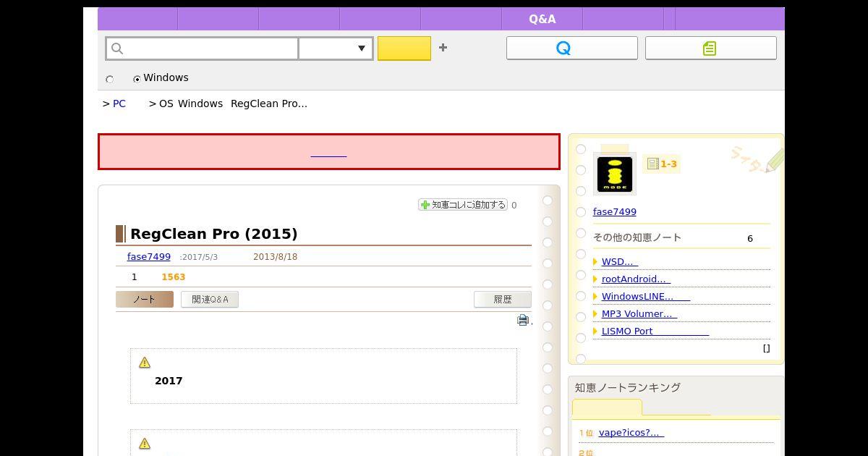The width and height of the screenshot is (868, 456).
Task: Click the i-mode avatar thumbnail
Action: (x=614, y=174)
